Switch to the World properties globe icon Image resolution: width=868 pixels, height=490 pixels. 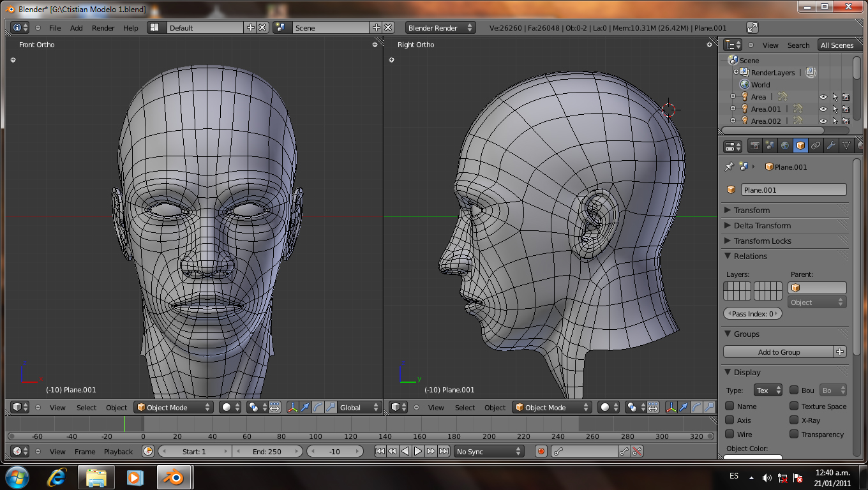785,145
